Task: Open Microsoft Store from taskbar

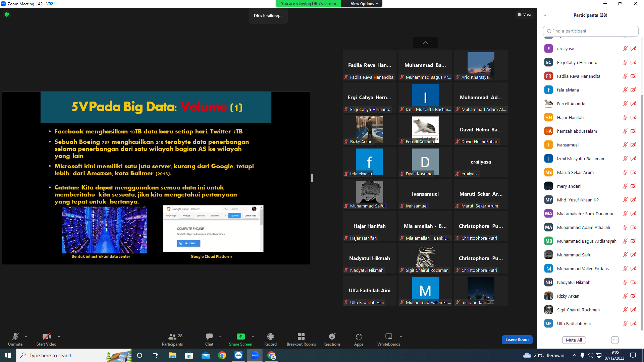Action: click(189, 355)
